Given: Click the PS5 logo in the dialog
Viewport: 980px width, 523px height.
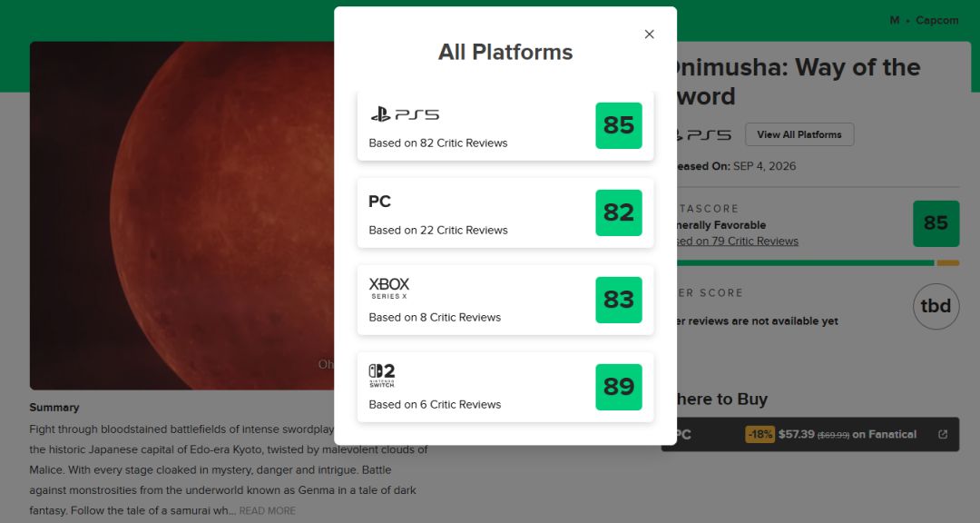Looking at the screenshot, I should [405, 114].
